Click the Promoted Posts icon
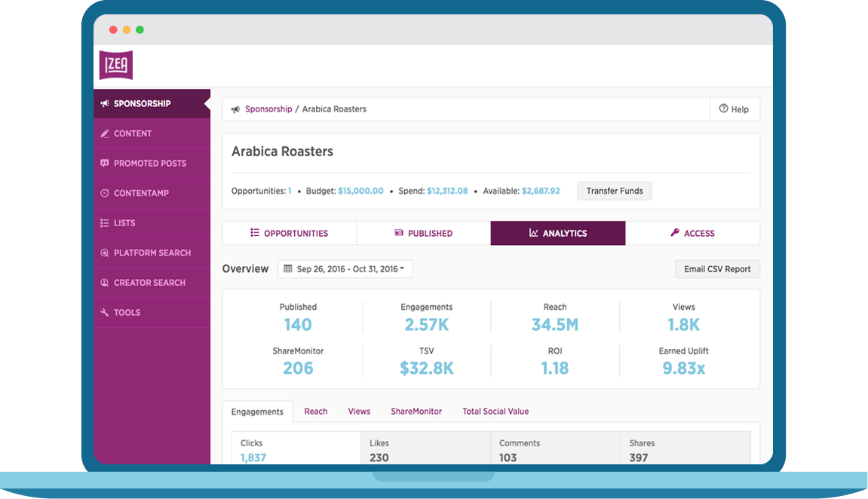The image size is (868, 499). click(x=104, y=164)
